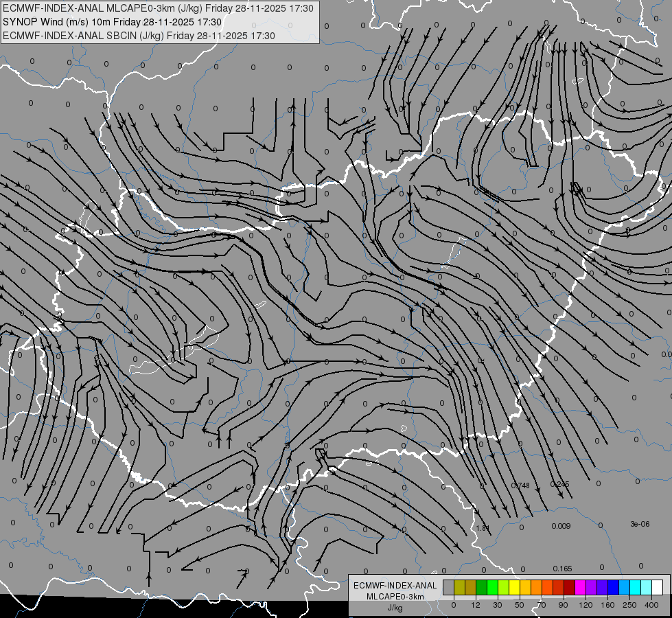Image resolution: width=672 pixels, height=618 pixels.
Task: Click the SYNOP Wind 10m title line
Action: coord(112,22)
